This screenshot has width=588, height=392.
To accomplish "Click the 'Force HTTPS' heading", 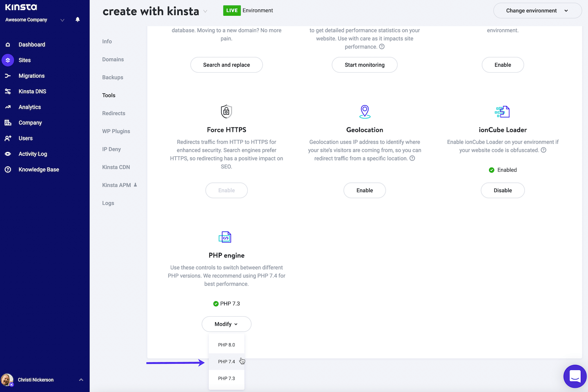I will click(x=227, y=130).
